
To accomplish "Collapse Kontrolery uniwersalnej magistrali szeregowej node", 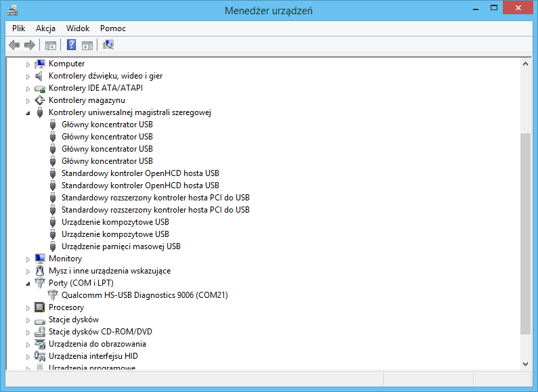I will 28,113.
